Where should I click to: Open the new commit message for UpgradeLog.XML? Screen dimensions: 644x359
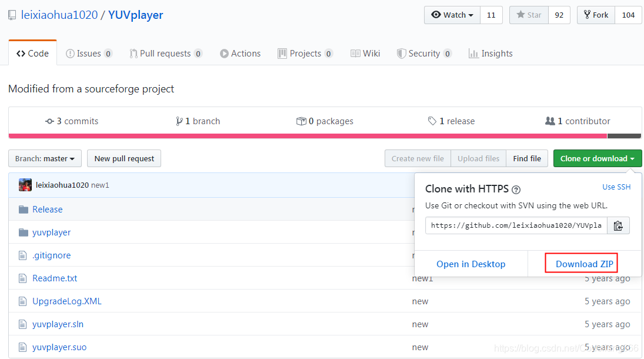[x=420, y=301]
